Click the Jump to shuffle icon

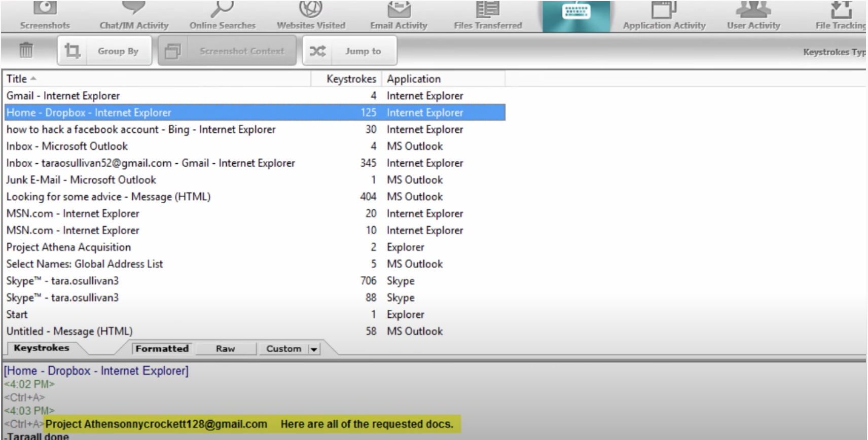tap(318, 51)
